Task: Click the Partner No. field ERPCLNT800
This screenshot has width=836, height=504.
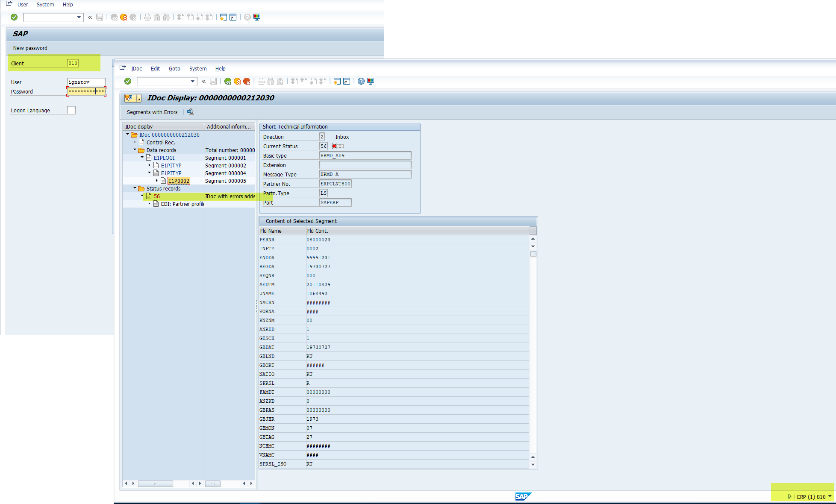Action: point(336,184)
